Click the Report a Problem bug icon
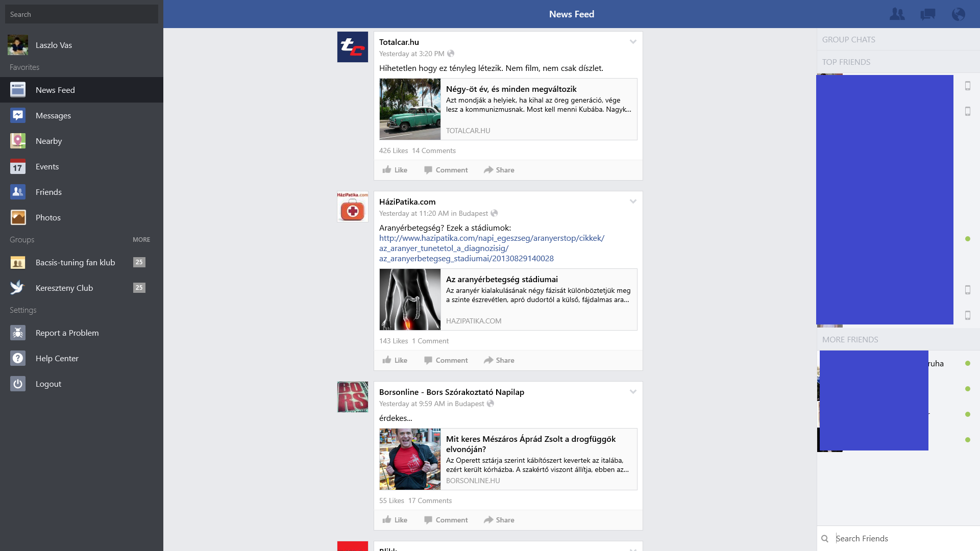980x551 pixels. pos(18,333)
